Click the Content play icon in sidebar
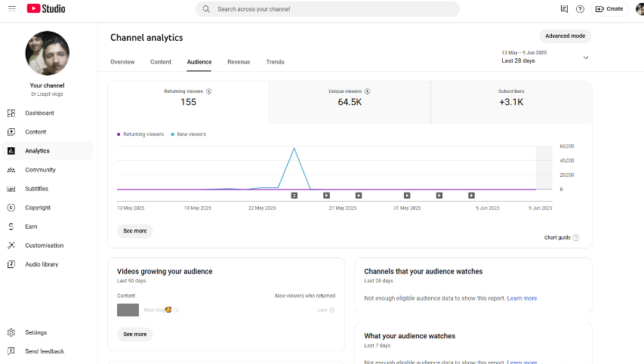644x364 pixels. point(11,132)
